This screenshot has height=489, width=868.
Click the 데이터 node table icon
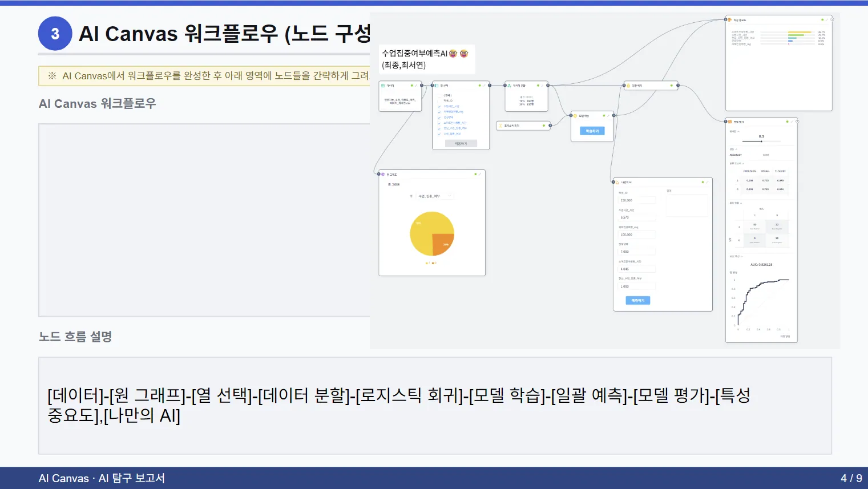click(383, 86)
